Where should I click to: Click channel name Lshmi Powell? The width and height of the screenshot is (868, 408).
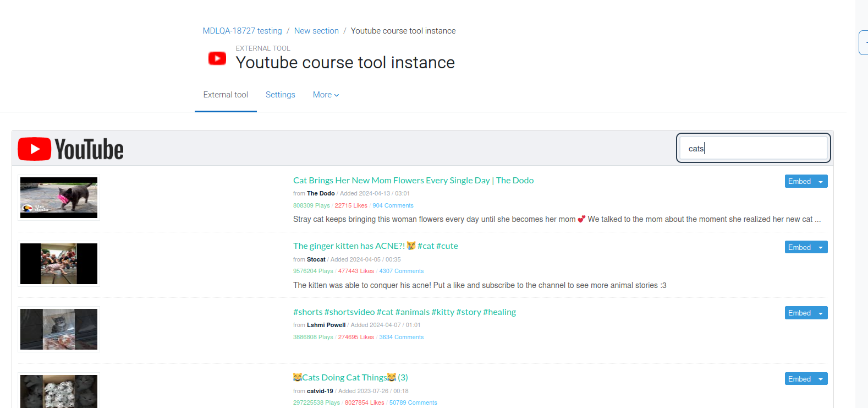point(326,325)
